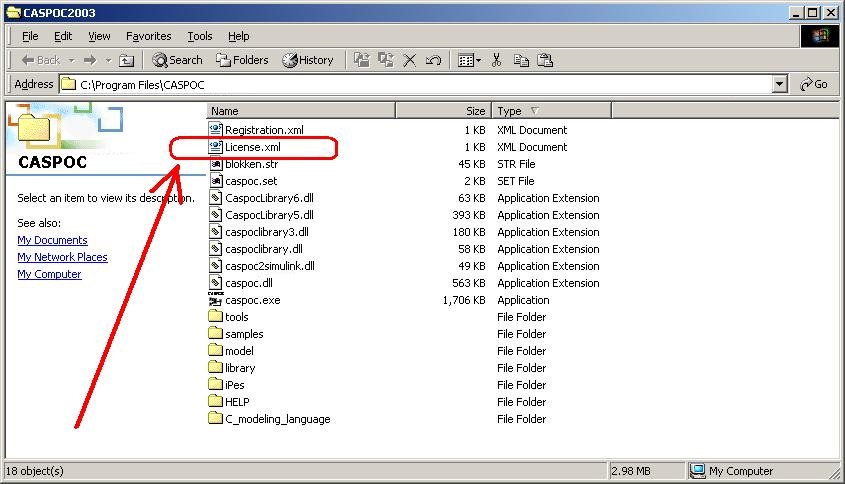This screenshot has height=484, width=845.
Task: Open the File menu
Action: 30,36
